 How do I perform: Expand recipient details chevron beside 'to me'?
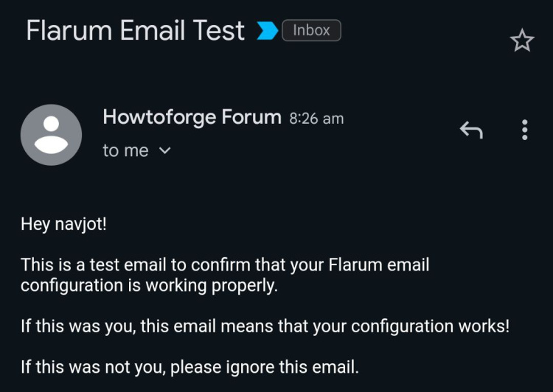tap(165, 151)
